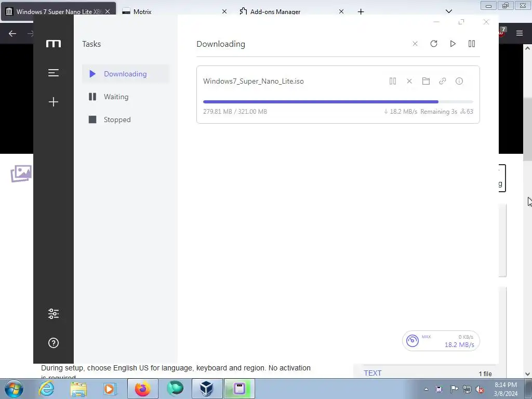Select the Downloading task category

point(126,74)
